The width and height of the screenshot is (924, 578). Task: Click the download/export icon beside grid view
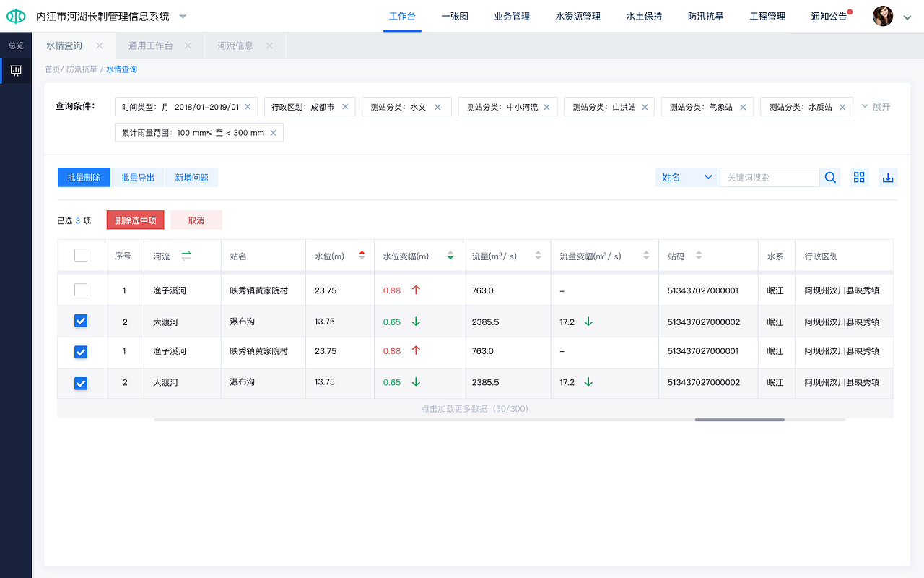(x=887, y=176)
